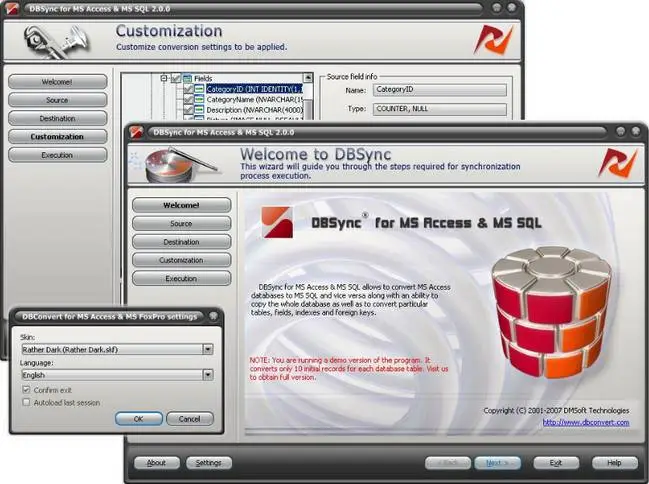Viewport: 649px width, 484px height.
Task: Click the red arrow logo in the Welcome header
Action: (618, 163)
